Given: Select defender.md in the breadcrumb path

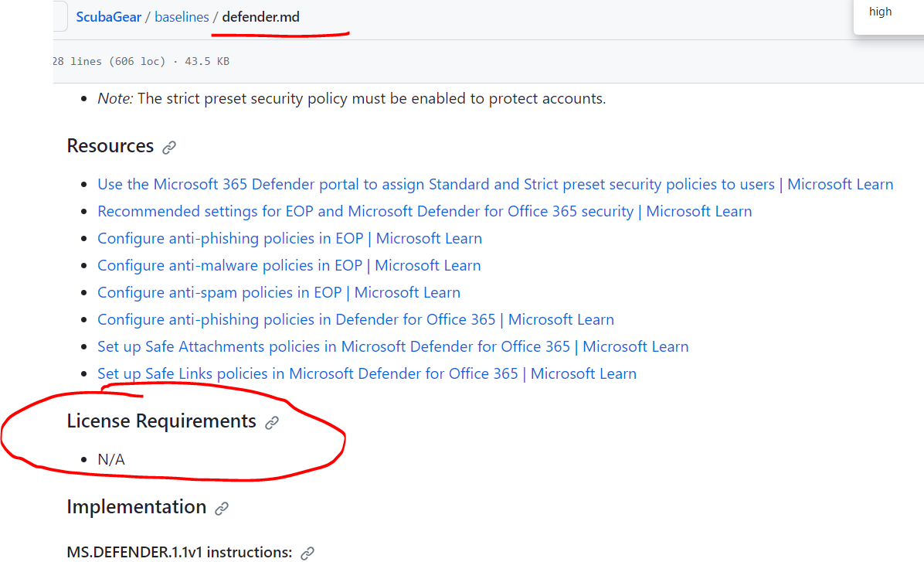Looking at the screenshot, I should (x=260, y=16).
